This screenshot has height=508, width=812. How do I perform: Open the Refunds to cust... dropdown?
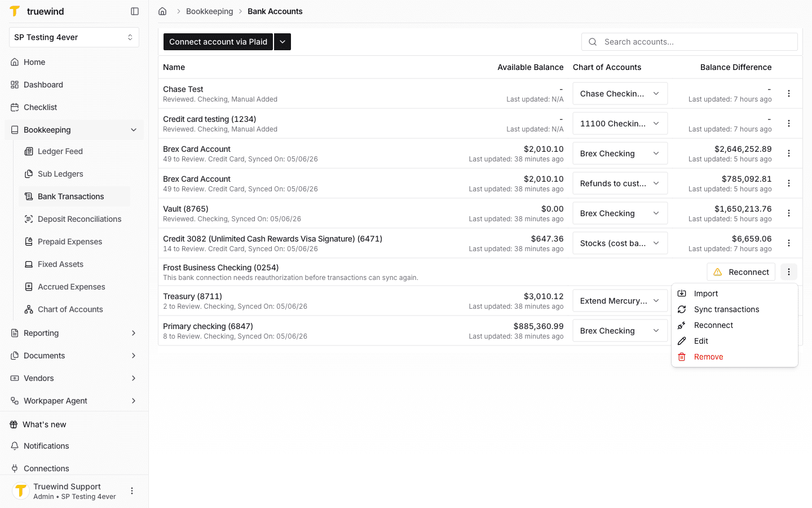[x=620, y=183]
